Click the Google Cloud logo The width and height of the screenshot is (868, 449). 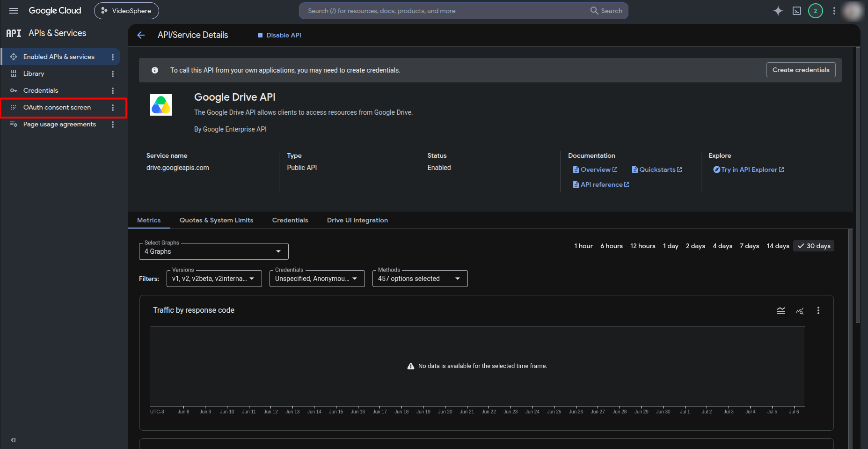[x=55, y=11]
